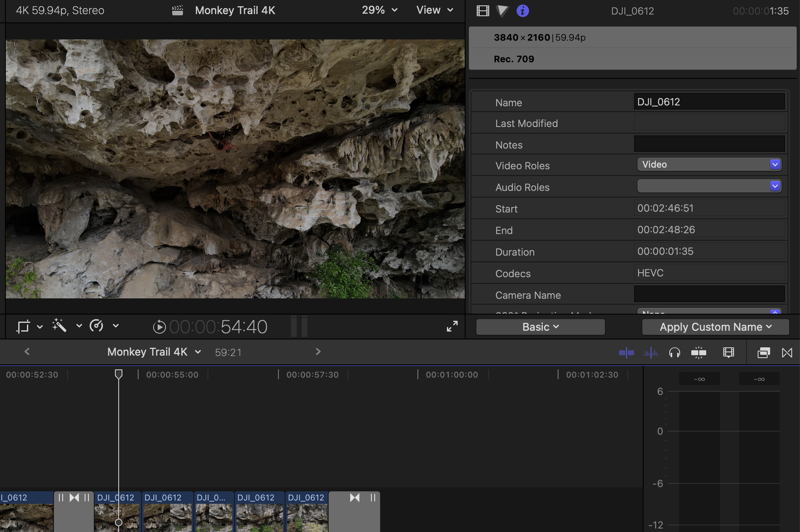Toggle audio skimming

point(651,353)
